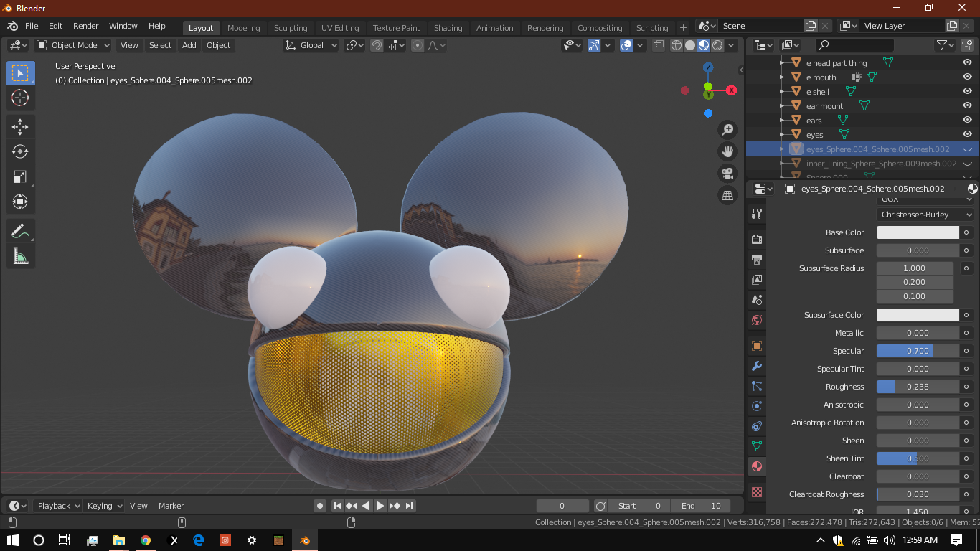Hide 'e mouth' object via eye icon
The image size is (980, 551).
point(967,77)
